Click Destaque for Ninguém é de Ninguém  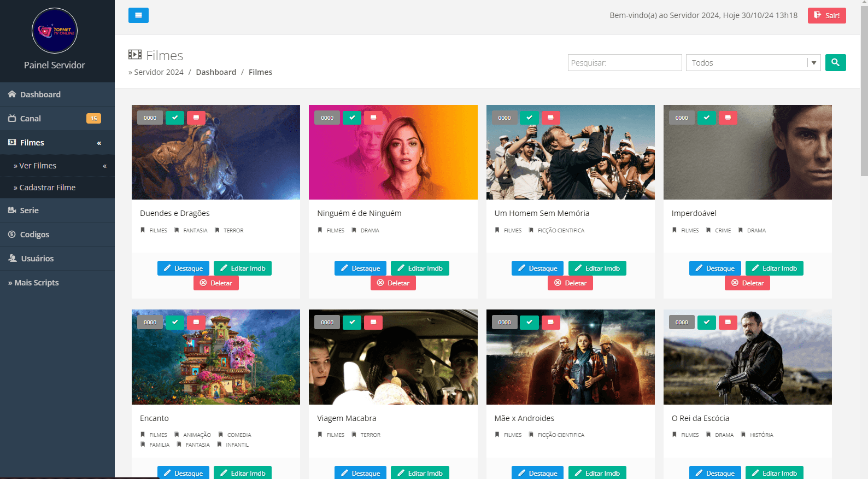click(x=360, y=268)
